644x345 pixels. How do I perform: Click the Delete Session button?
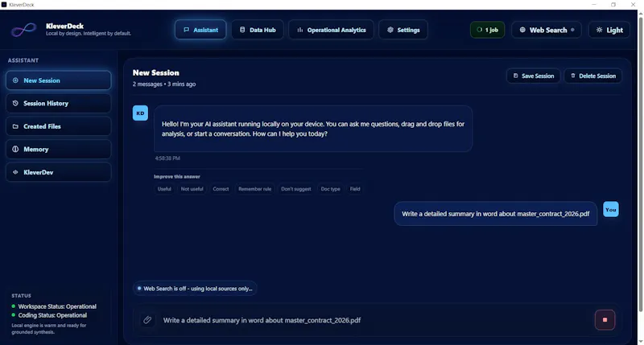(592, 76)
